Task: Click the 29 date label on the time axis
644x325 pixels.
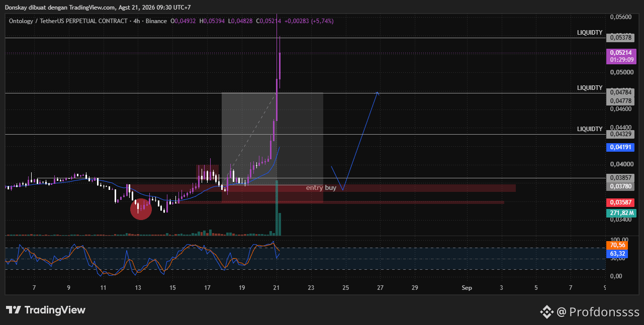Action: tap(415, 288)
